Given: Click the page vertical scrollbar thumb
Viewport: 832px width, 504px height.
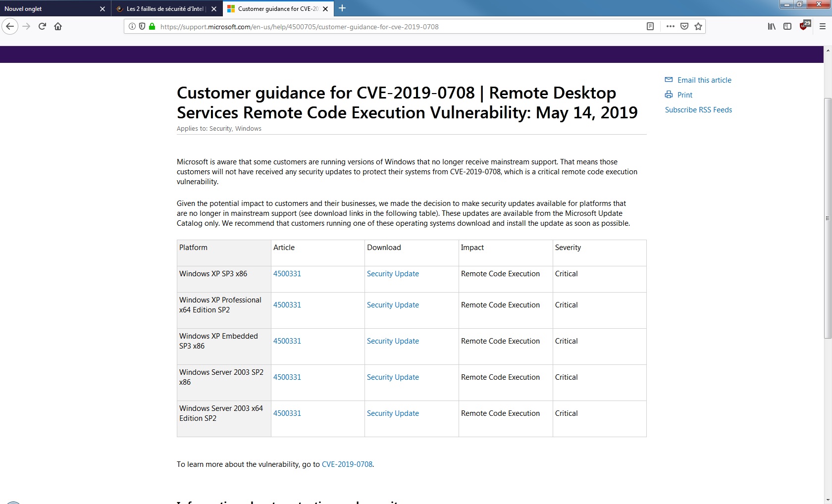Looking at the screenshot, I should click(x=828, y=218).
